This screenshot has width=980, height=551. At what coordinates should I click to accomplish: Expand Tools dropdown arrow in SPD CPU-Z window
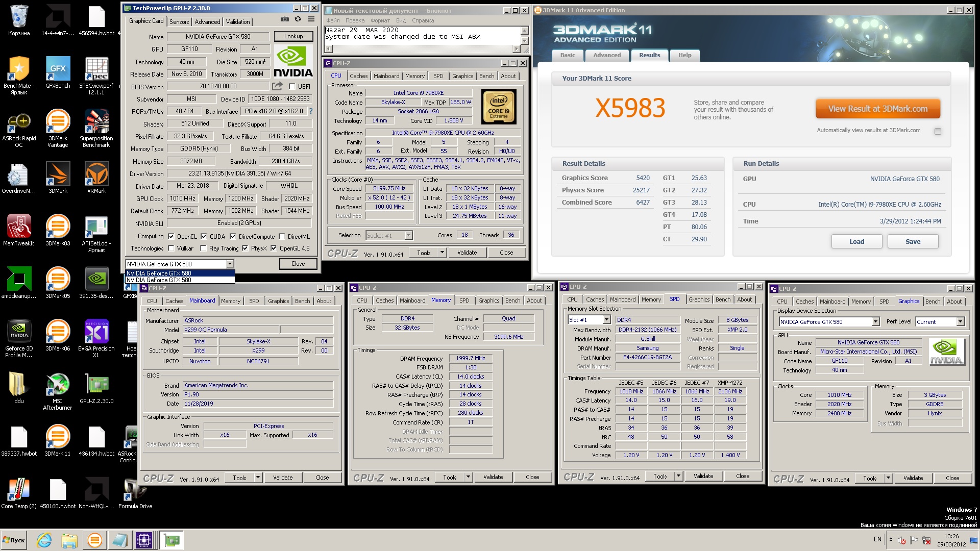(x=679, y=476)
